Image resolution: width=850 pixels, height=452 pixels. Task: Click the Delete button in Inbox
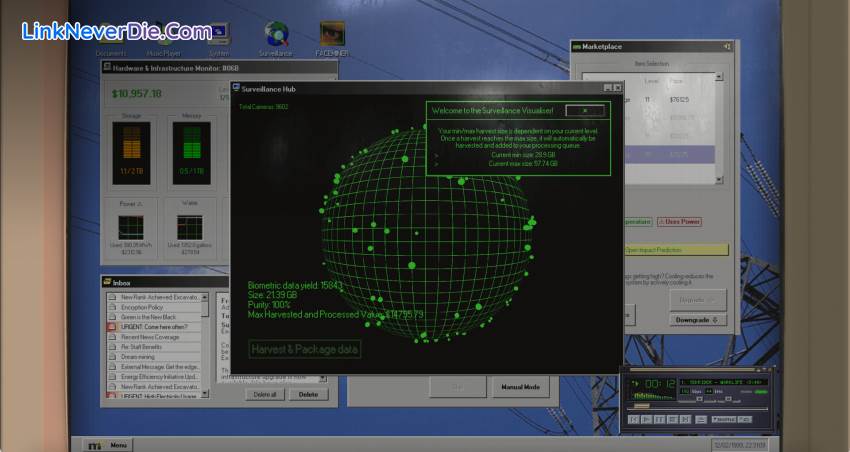[x=308, y=394]
